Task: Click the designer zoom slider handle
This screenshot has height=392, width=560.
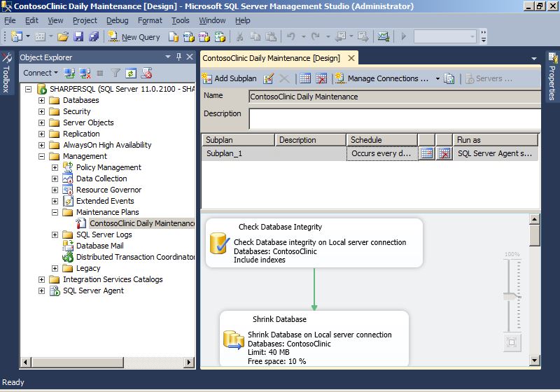Action: [x=512, y=297]
